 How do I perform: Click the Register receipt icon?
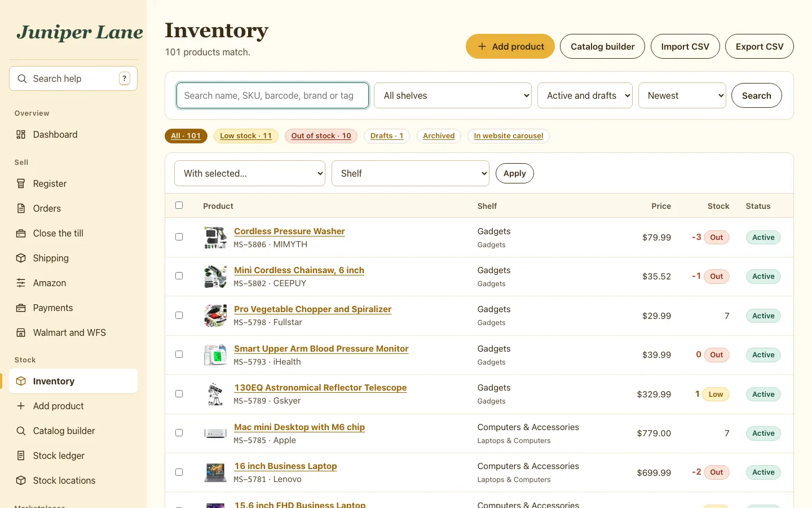point(21,183)
